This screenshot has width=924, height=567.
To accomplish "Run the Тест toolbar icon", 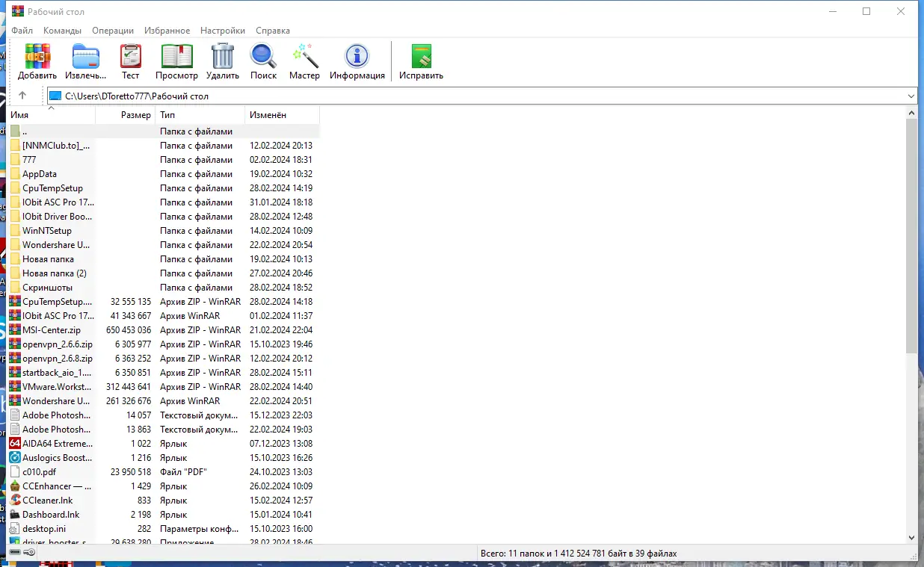I will point(131,56).
